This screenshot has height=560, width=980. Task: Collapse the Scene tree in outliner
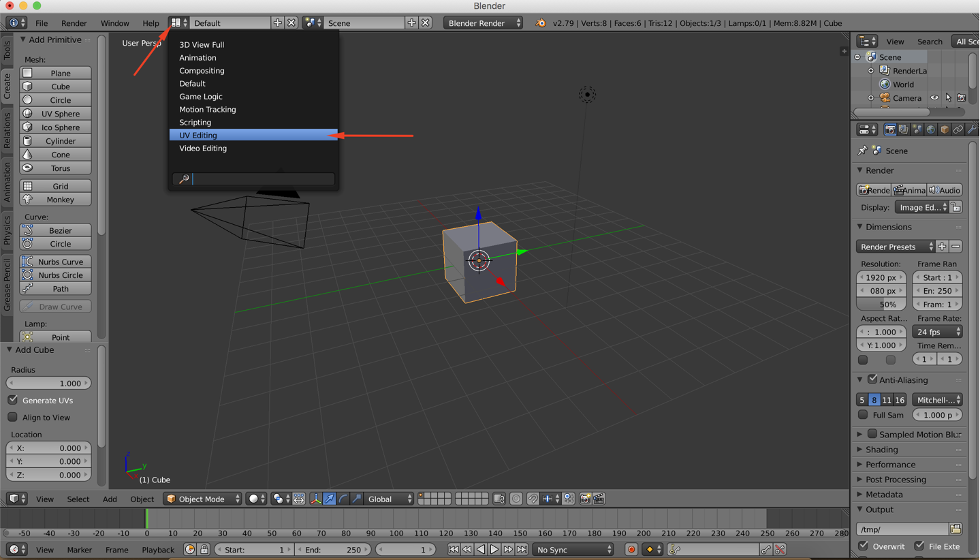(x=858, y=57)
